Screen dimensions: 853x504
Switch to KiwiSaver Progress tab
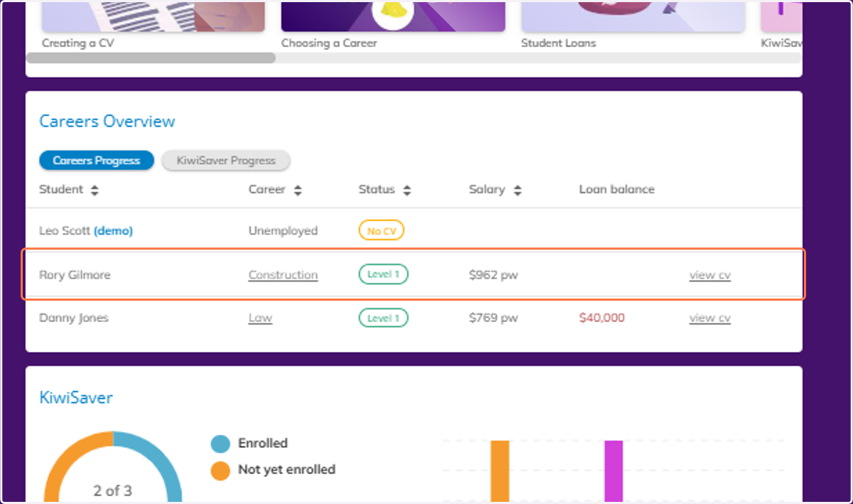(226, 161)
